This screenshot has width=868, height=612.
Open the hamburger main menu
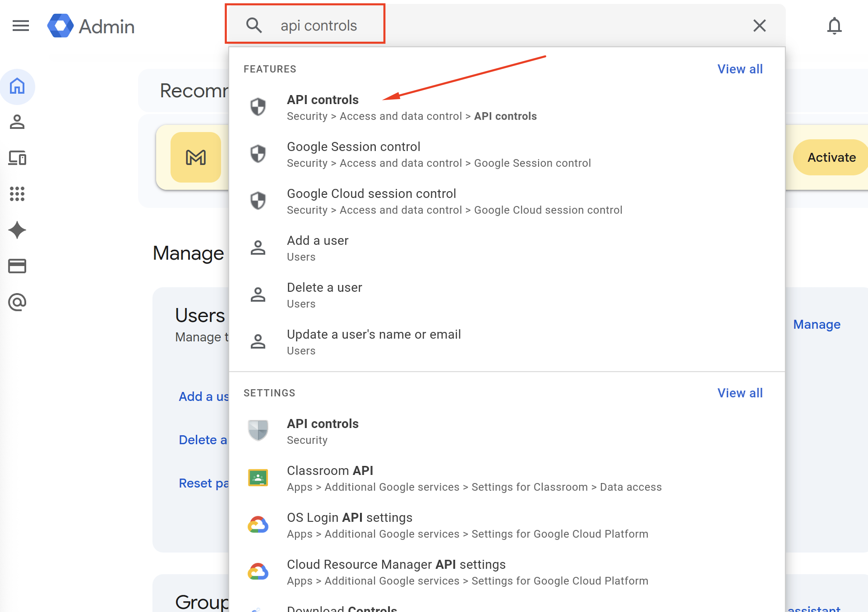coord(21,26)
